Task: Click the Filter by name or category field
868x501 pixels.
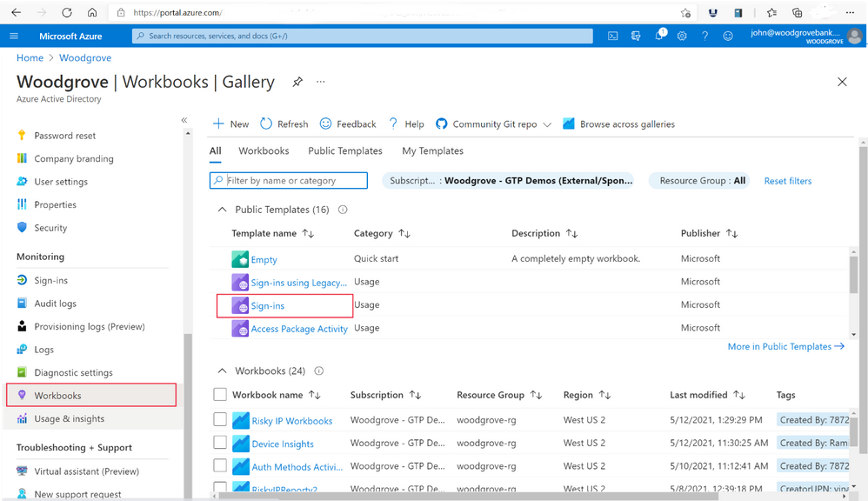Action: pyautogui.click(x=287, y=180)
